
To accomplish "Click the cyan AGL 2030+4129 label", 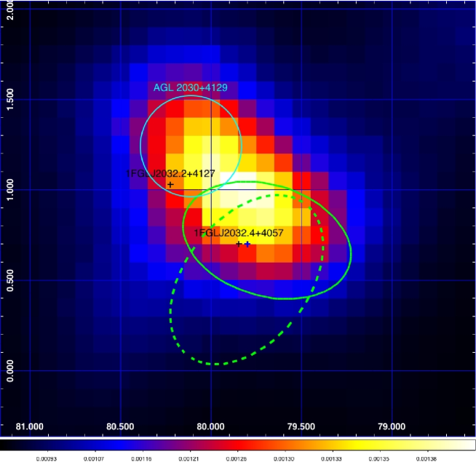I will click(x=191, y=88).
